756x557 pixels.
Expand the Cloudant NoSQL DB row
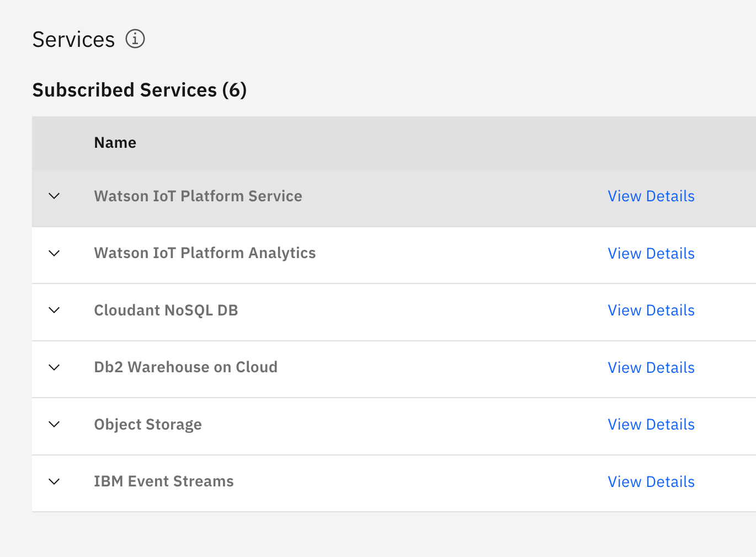click(x=54, y=310)
